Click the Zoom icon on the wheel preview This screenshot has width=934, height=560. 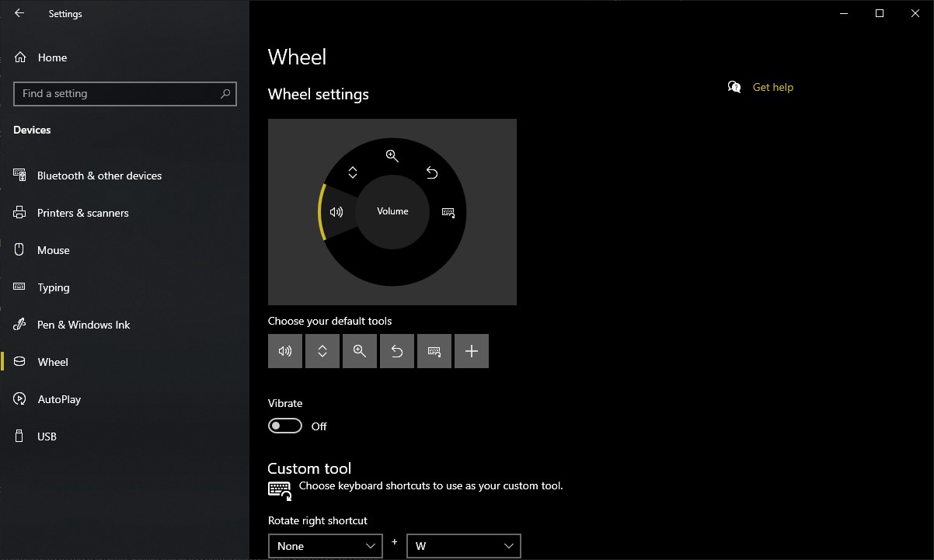(x=392, y=155)
